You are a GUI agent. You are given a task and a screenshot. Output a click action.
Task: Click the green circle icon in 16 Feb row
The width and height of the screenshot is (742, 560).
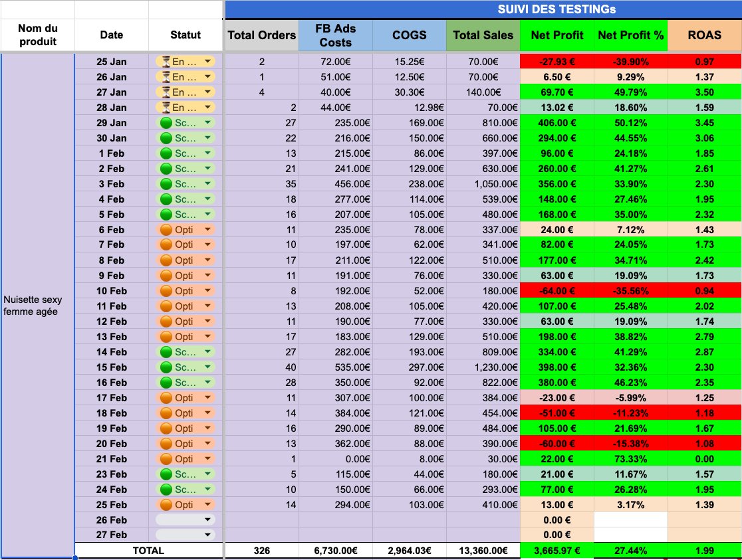point(166,382)
